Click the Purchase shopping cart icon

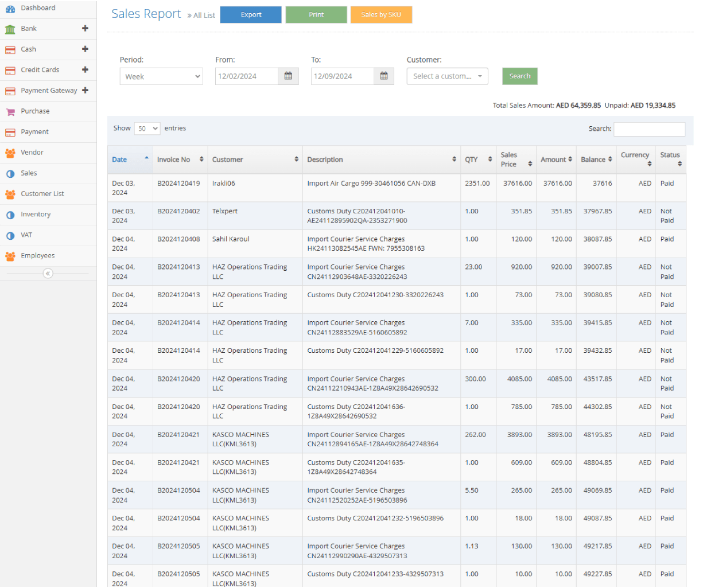[x=10, y=112]
